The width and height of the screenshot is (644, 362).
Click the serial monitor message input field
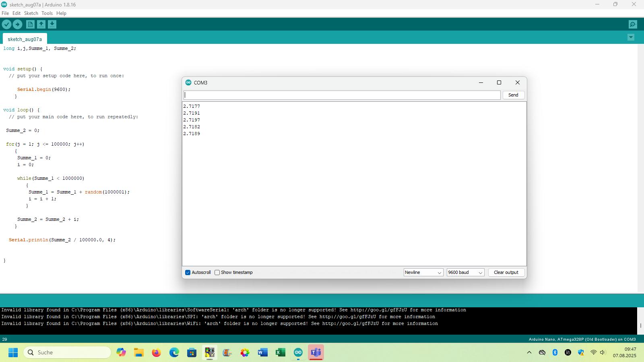(x=342, y=95)
